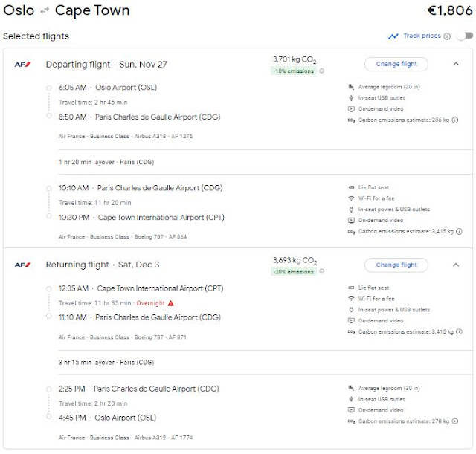
Task: Toggle the Track prices switch
Action: point(465,36)
